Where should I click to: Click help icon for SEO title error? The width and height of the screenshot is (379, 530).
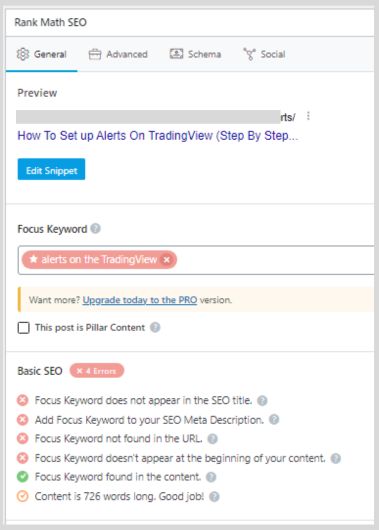[262, 401]
